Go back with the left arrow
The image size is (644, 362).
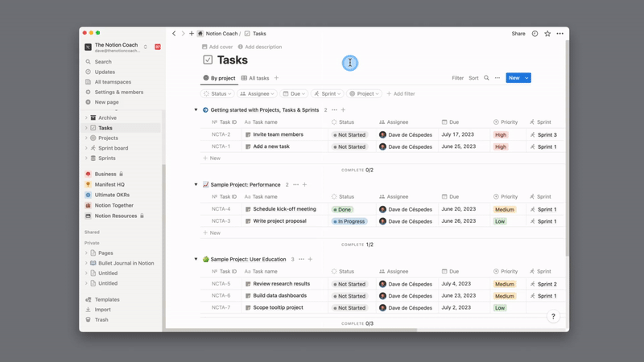[174, 34]
